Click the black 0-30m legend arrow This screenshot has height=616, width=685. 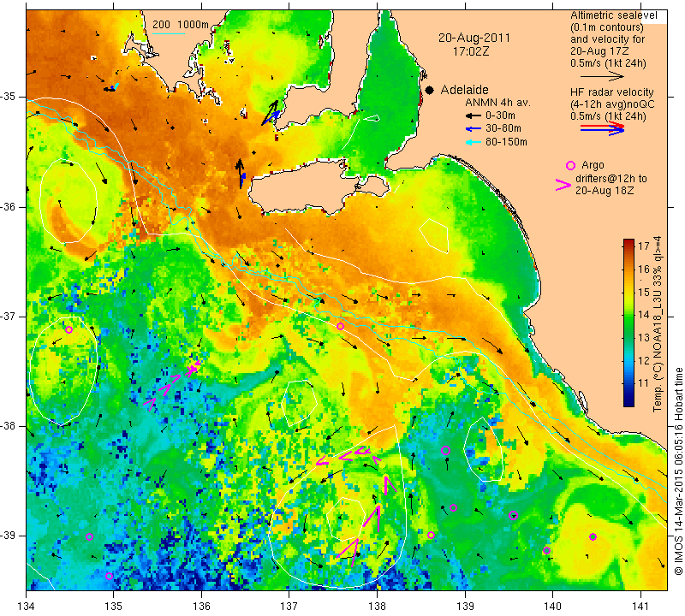click(474, 115)
